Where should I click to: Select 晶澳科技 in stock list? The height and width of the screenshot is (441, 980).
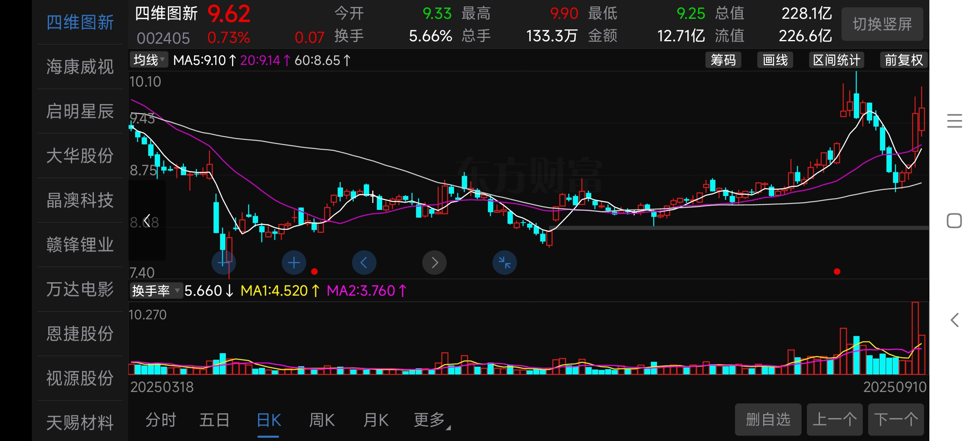(x=80, y=200)
